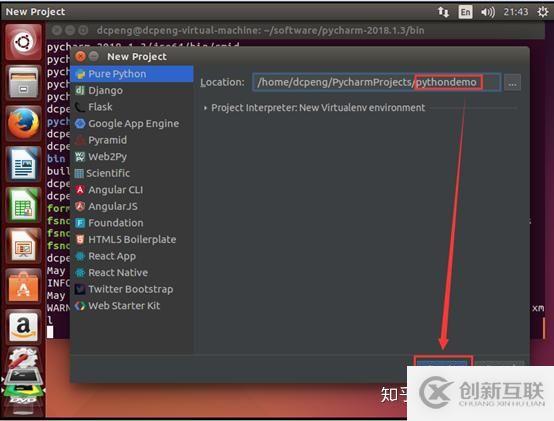This screenshot has height=421, width=554.
Task: Select Twitter Bootstrap project type
Action: pos(132,289)
